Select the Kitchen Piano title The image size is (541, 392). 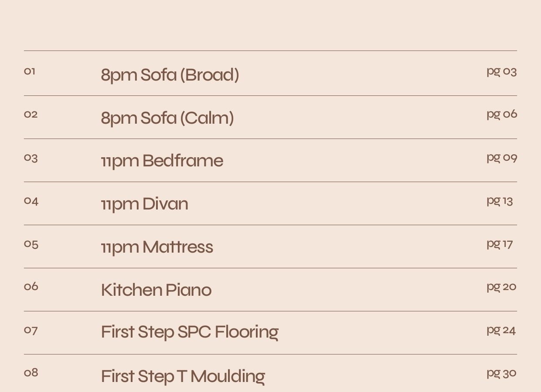click(x=156, y=290)
